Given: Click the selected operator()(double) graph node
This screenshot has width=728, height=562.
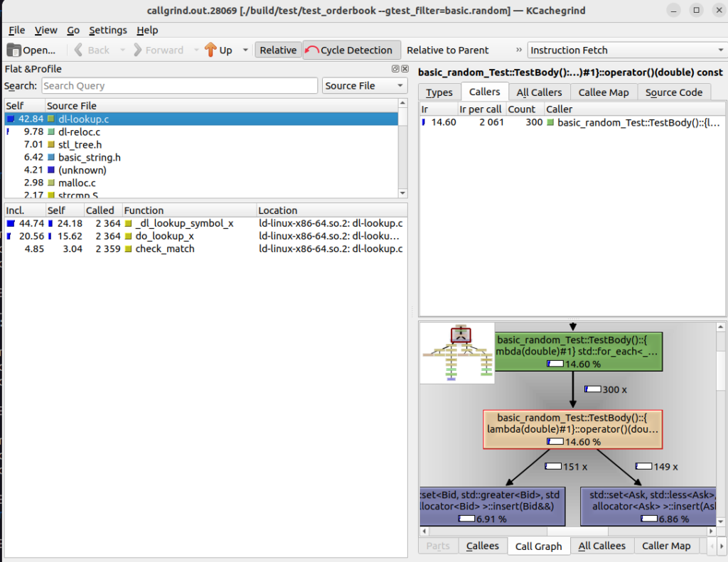Looking at the screenshot, I should (572, 429).
